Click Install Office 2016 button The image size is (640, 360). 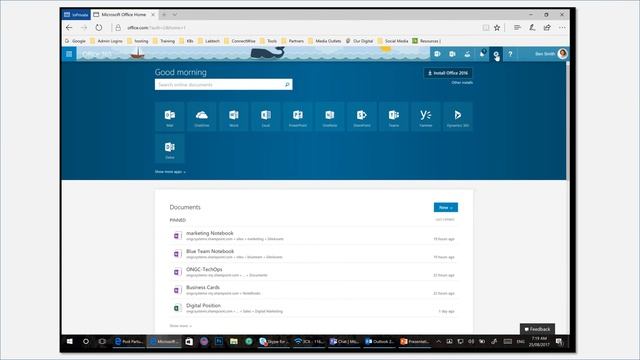448,73
